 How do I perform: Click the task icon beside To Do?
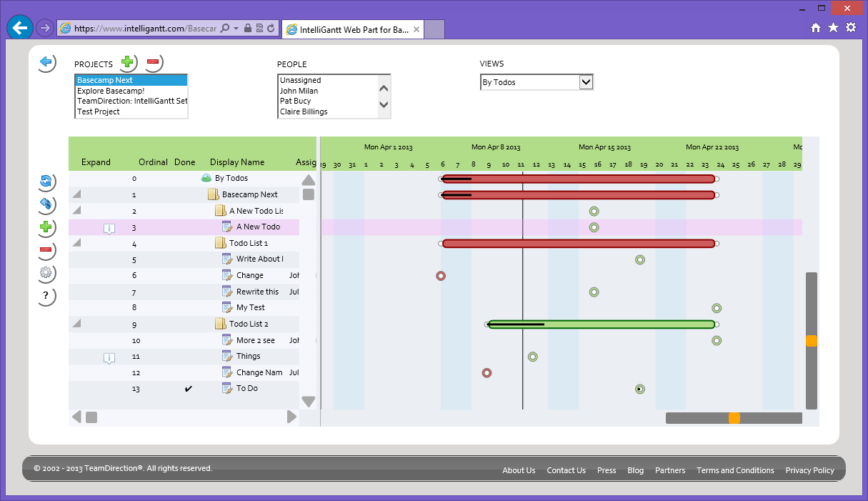(x=227, y=388)
